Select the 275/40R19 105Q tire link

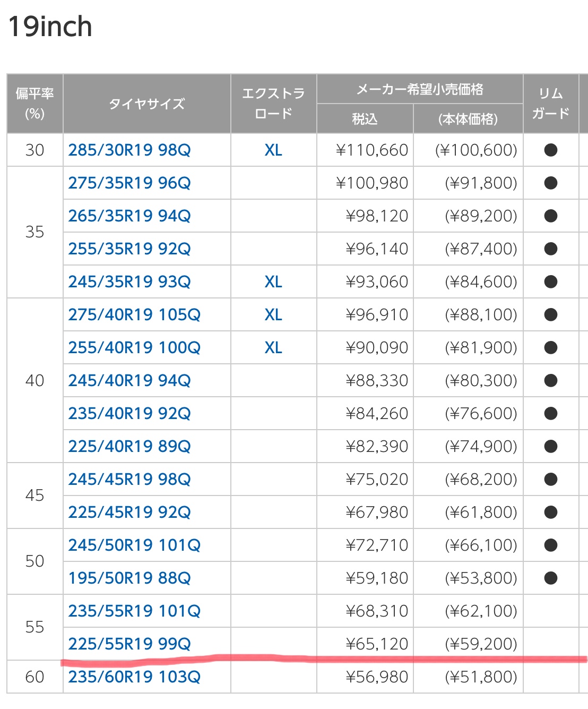coord(134,315)
